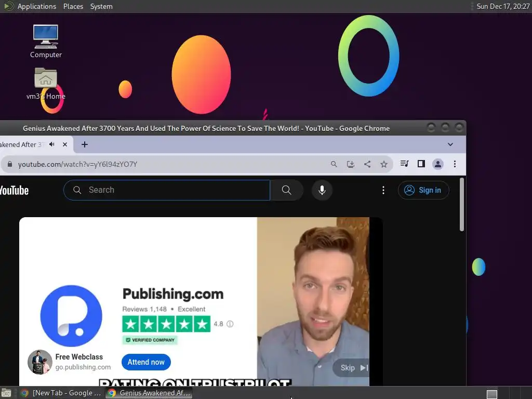Open the Places menu

pyautogui.click(x=73, y=6)
